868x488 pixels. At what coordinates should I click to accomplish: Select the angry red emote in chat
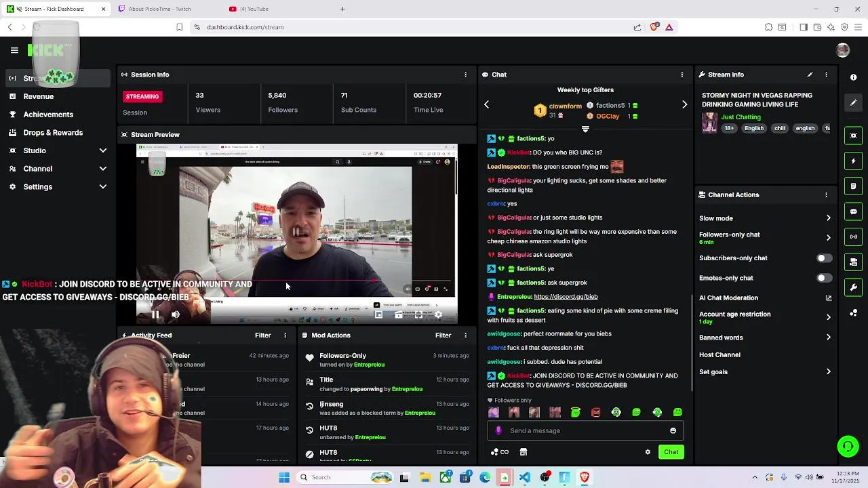[595, 412]
